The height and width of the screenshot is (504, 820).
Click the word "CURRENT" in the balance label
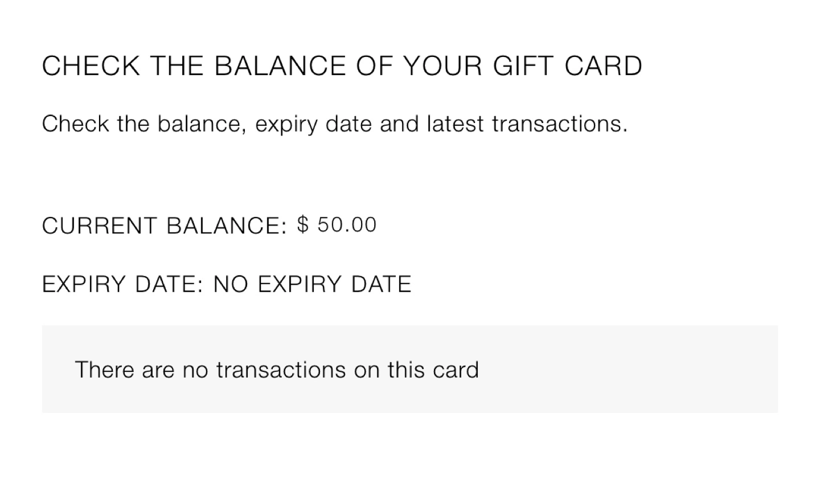[x=99, y=226]
